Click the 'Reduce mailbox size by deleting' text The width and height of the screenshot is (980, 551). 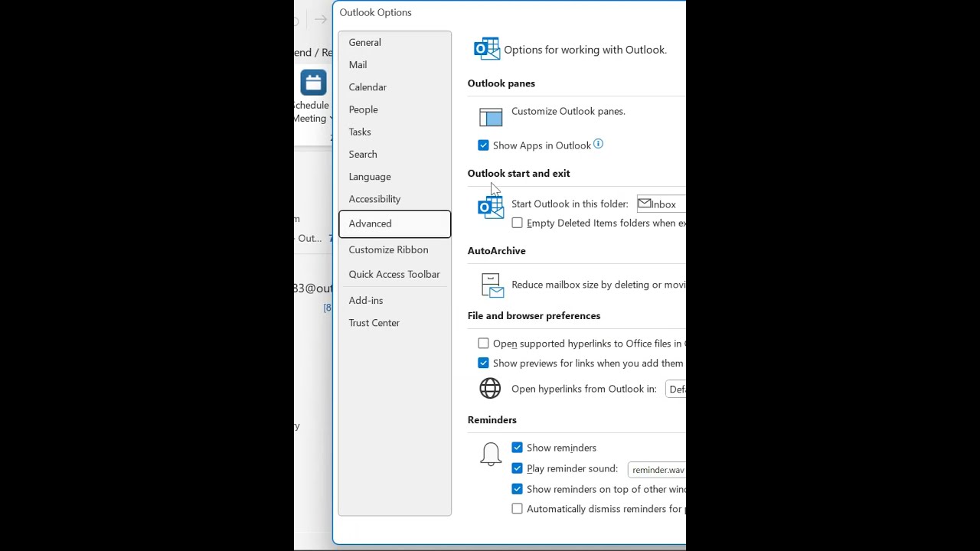[x=599, y=285]
